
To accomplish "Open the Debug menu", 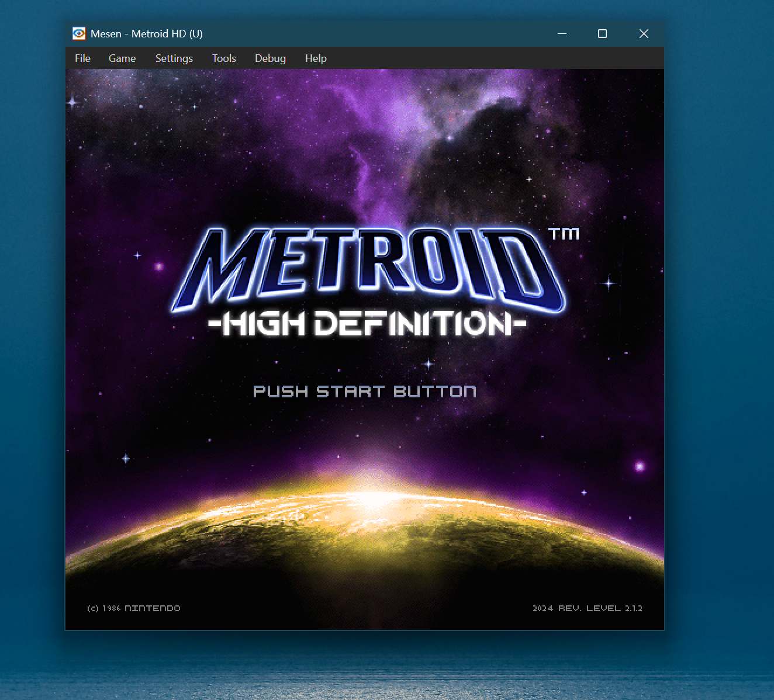I will coord(270,58).
